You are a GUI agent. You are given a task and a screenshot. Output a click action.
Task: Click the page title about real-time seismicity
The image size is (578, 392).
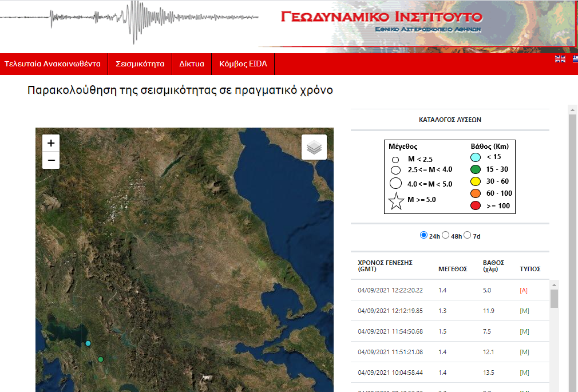[180, 90]
